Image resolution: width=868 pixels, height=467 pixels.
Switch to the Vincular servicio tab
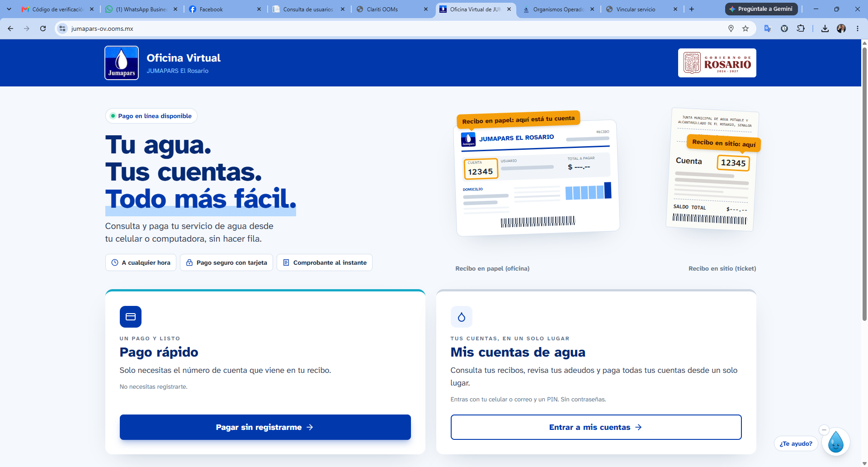642,9
